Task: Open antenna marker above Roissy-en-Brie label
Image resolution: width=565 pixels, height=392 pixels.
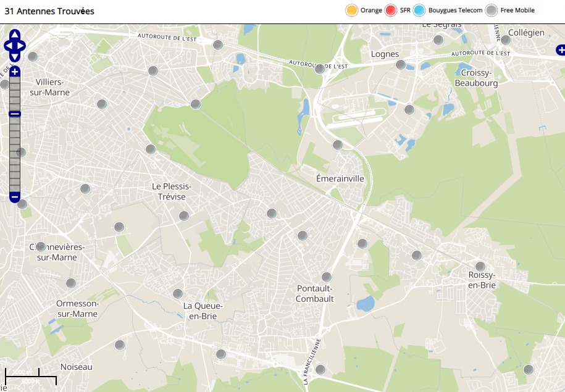Action: click(x=480, y=267)
